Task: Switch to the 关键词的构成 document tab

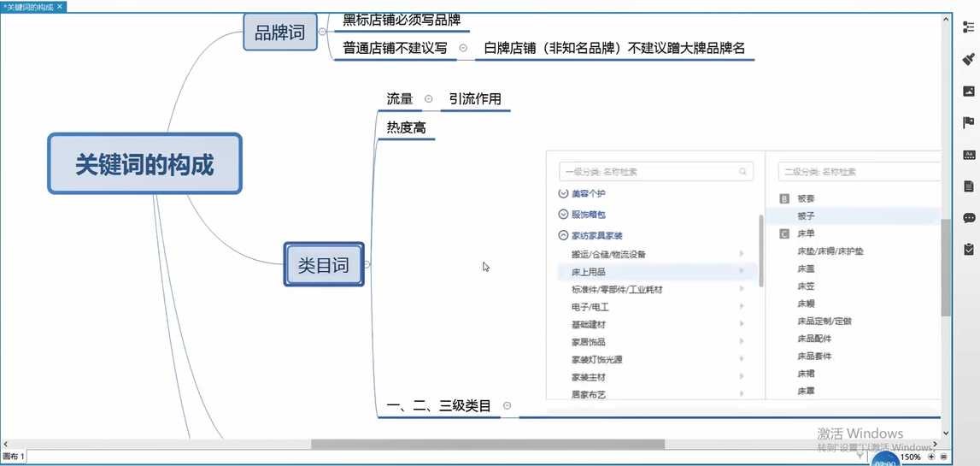Action: (x=31, y=7)
